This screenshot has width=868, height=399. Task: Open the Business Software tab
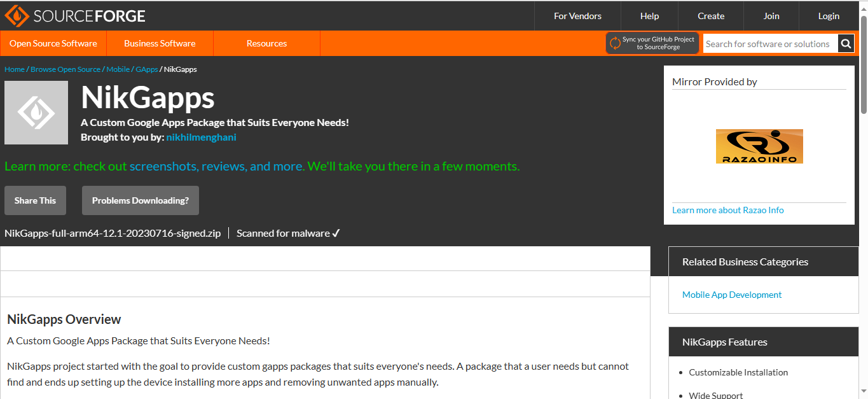pyautogui.click(x=160, y=43)
